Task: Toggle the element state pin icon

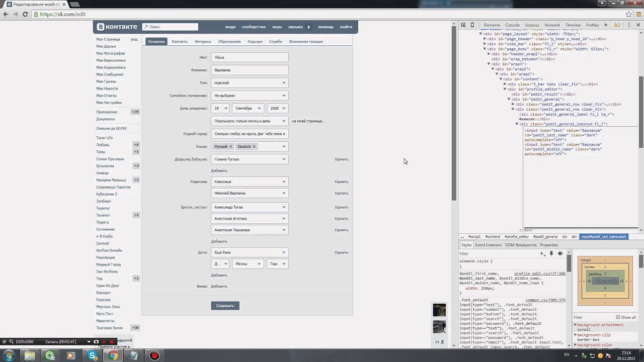Action: tap(551, 253)
